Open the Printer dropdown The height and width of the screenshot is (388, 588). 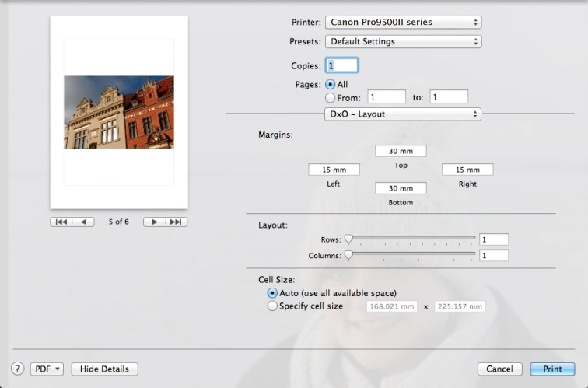403,22
